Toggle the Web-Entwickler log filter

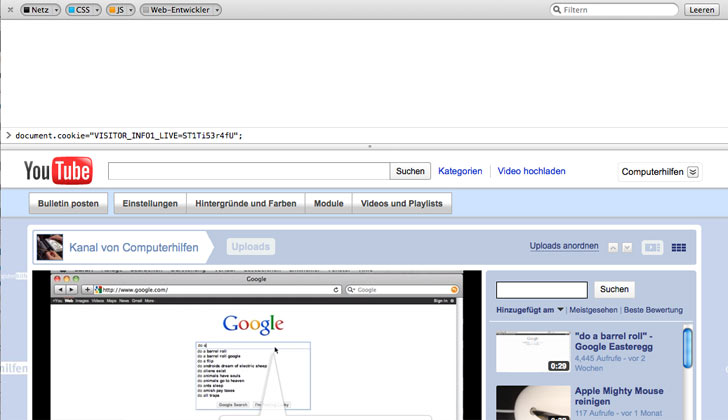coord(176,10)
